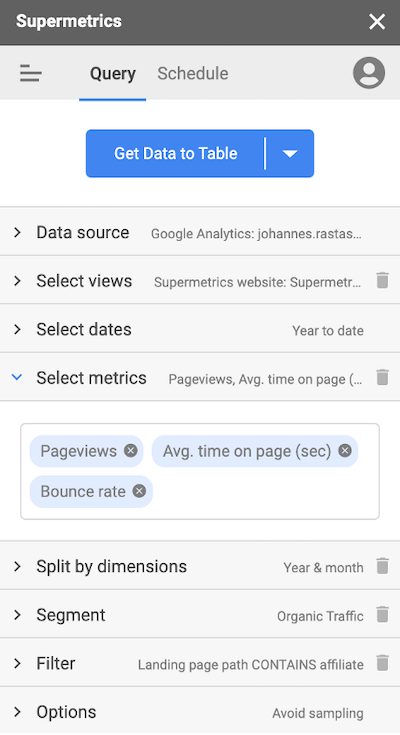
Task: Close the Supermetrics sidebar
Action: pyautogui.click(x=377, y=22)
